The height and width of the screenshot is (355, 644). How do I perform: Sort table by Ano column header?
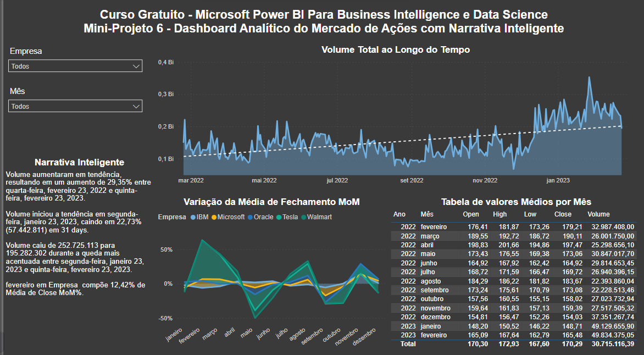(x=399, y=214)
